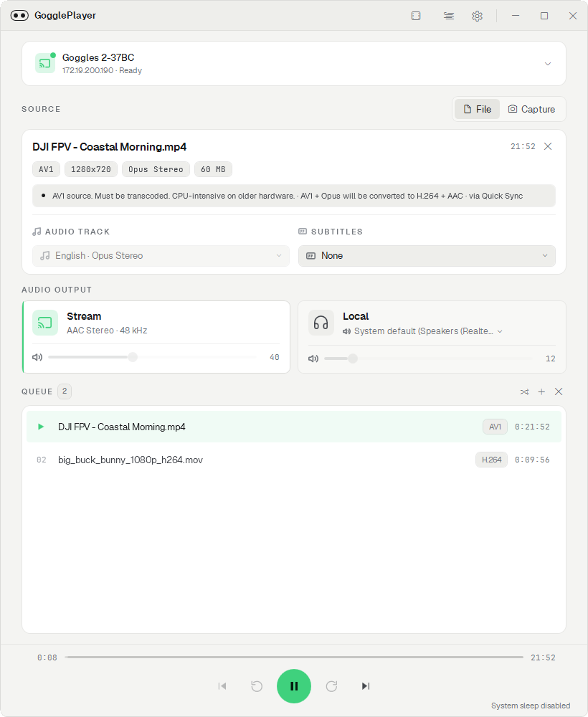Remove DJI FPV source file with X
The width and height of the screenshot is (588, 717).
coord(548,146)
